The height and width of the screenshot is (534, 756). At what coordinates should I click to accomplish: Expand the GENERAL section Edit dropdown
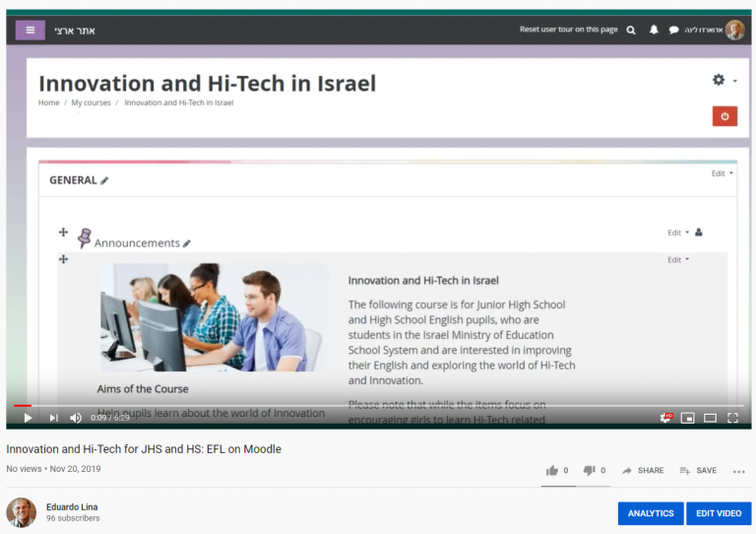pyautogui.click(x=722, y=173)
